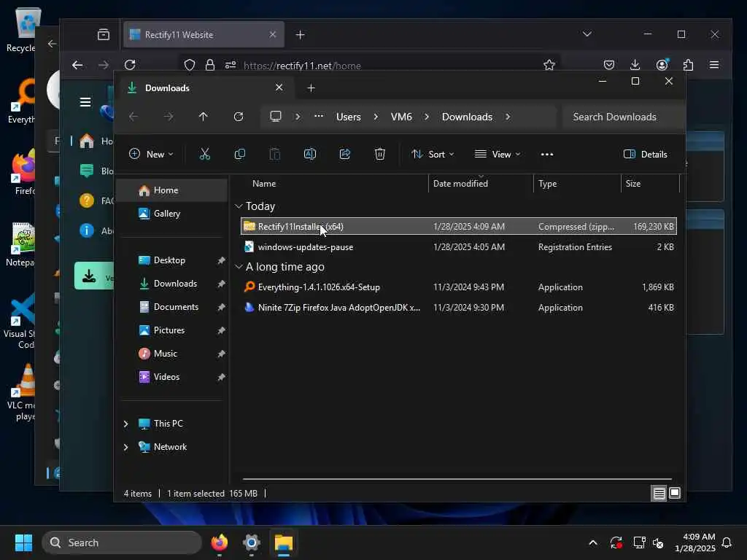Select Ninite 7Zip Firefox Java installer file
The width and height of the screenshot is (747, 560).
(x=459, y=308)
